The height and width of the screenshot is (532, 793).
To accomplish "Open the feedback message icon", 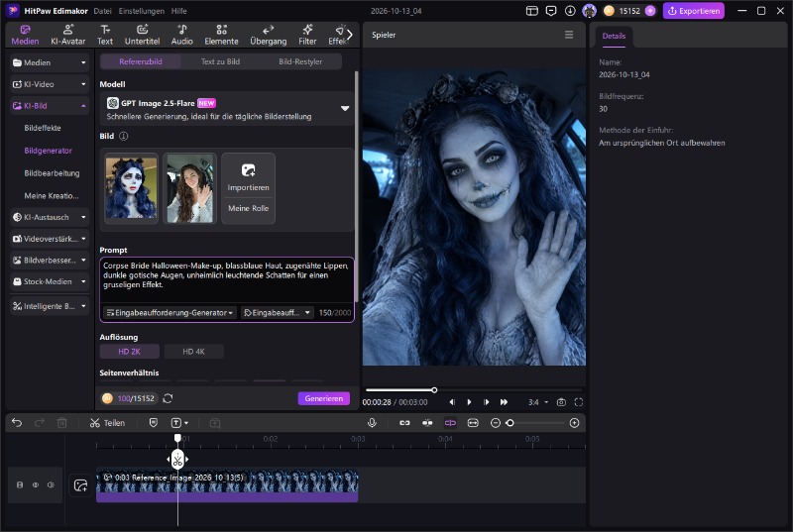I will [551, 11].
